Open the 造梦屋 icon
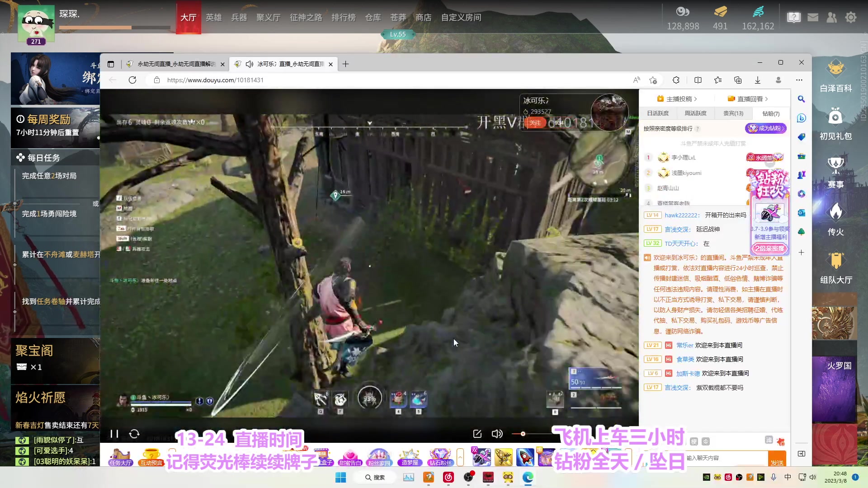 click(x=410, y=457)
